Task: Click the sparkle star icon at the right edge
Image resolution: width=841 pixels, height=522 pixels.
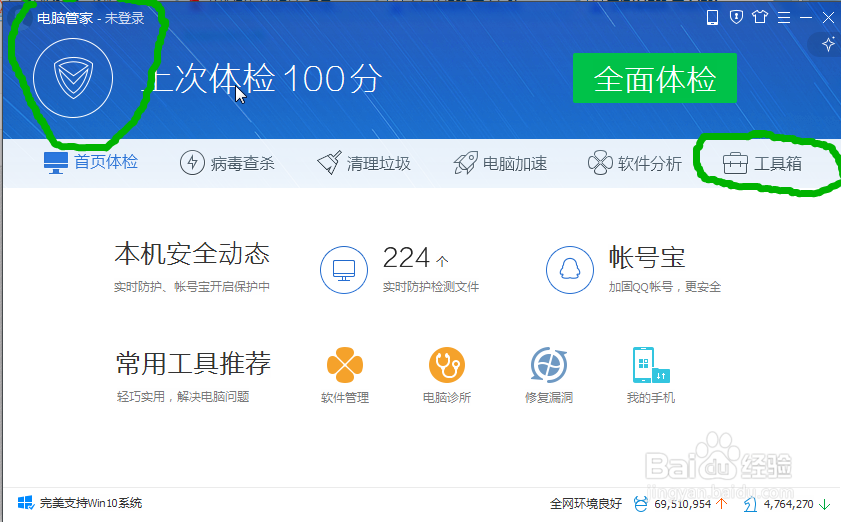Action: (x=828, y=44)
